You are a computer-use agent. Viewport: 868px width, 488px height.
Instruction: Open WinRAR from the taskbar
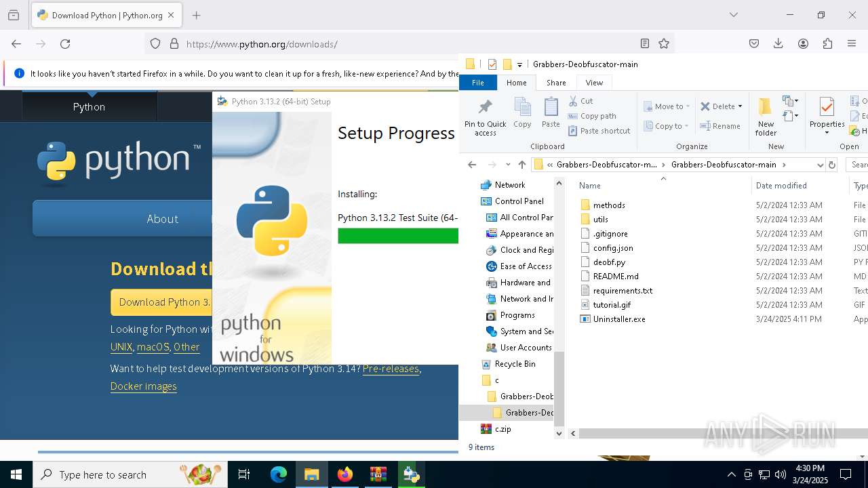378,474
